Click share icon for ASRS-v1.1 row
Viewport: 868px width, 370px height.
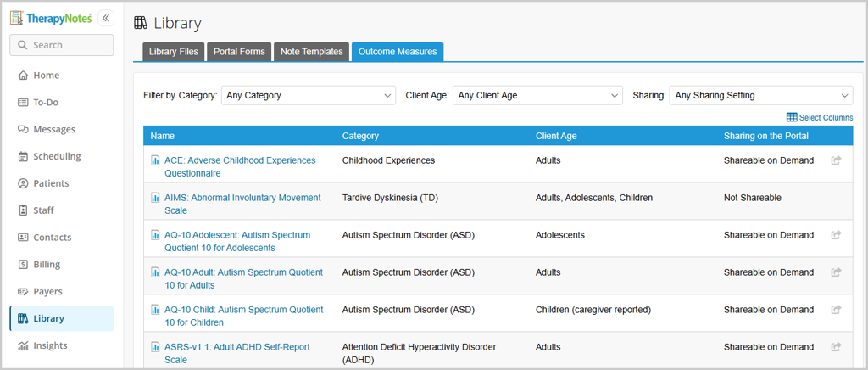point(836,347)
